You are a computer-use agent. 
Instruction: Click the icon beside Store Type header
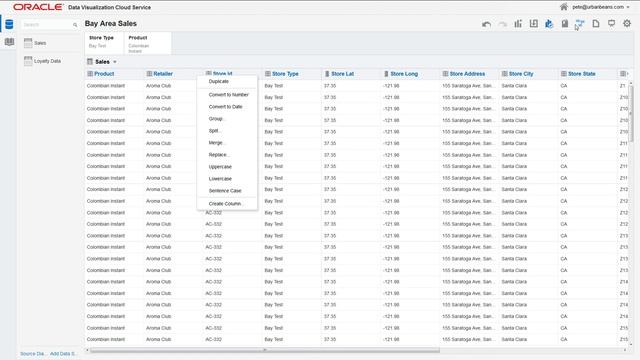[x=268, y=74]
